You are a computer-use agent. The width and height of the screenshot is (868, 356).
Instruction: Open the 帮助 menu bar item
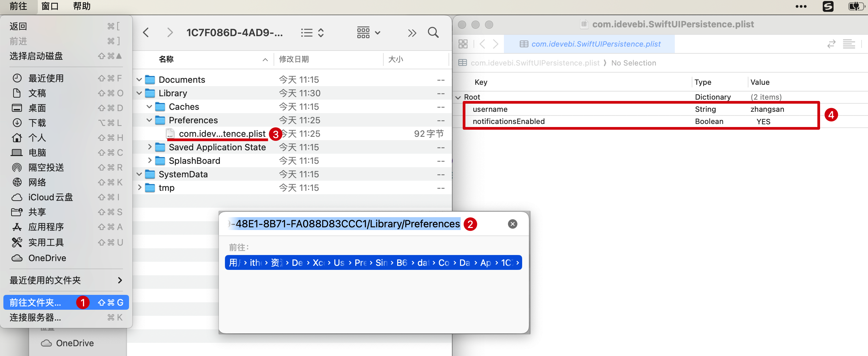[82, 6]
